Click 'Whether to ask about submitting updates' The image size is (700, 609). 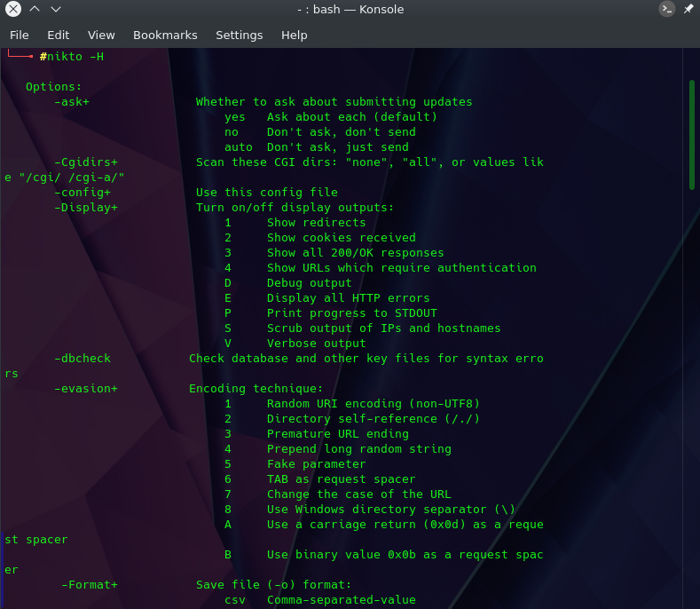coord(334,102)
